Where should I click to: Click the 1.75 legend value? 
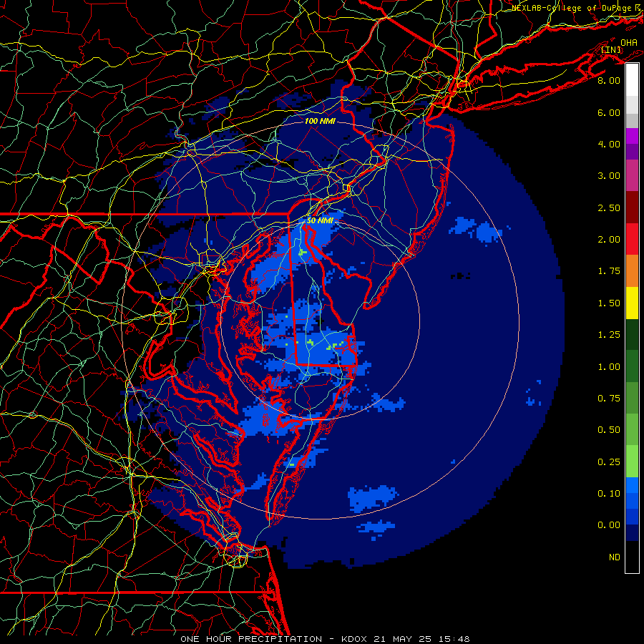coord(609,271)
